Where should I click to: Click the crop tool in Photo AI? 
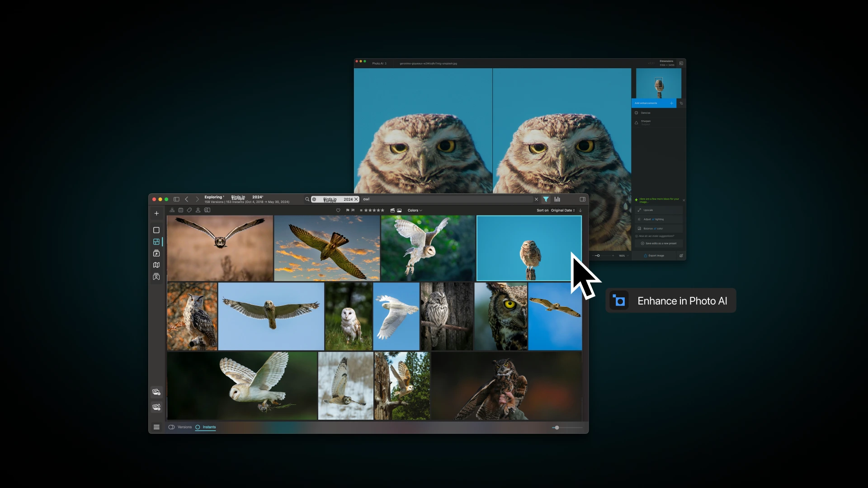click(681, 103)
